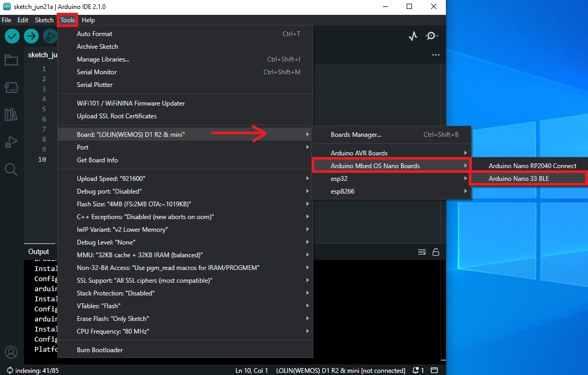Open the Sketch menu
The image size is (588, 375).
coord(44,20)
